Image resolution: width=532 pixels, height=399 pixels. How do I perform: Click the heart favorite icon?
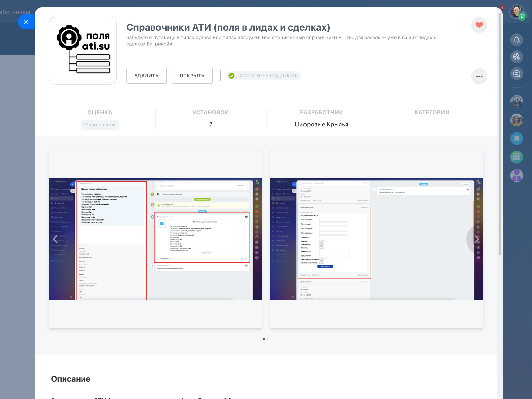(x=479, y=25)
